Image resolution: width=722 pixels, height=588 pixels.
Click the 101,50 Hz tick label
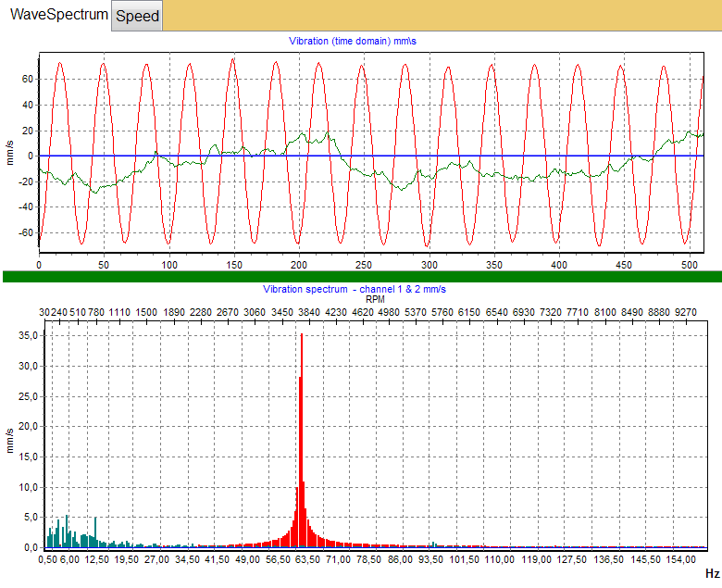(x=464, y=560)
